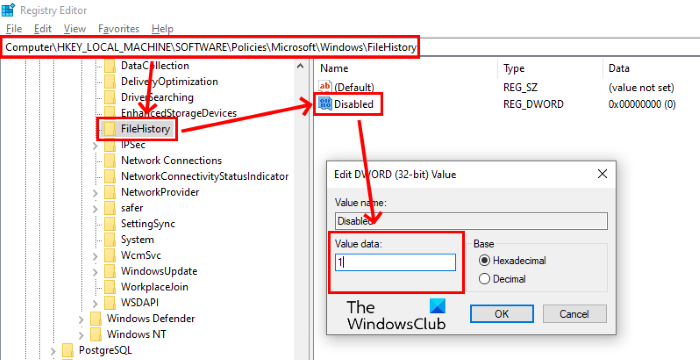Click the 0x00000000 (0) data cell
The image size is (700, 360).
[642, 105]
